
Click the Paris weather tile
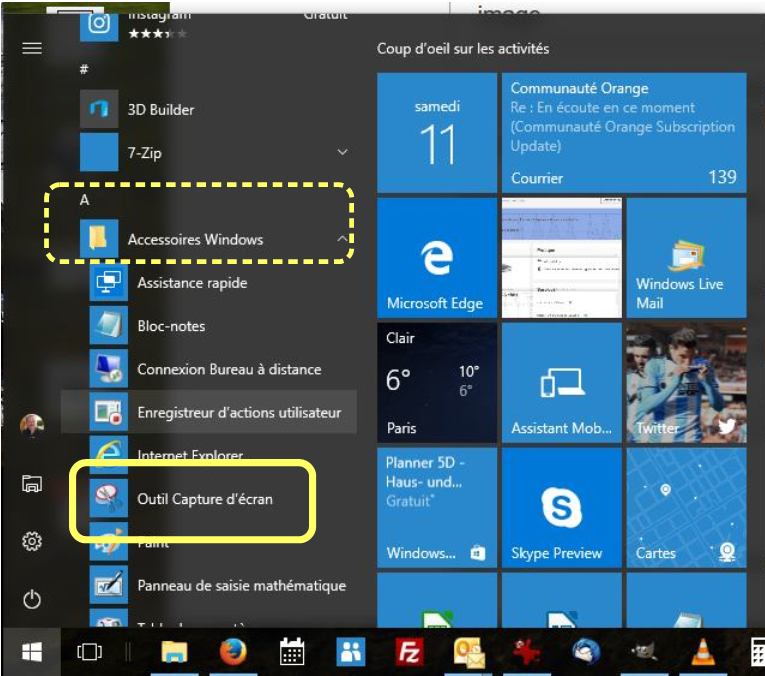(436, 382)
